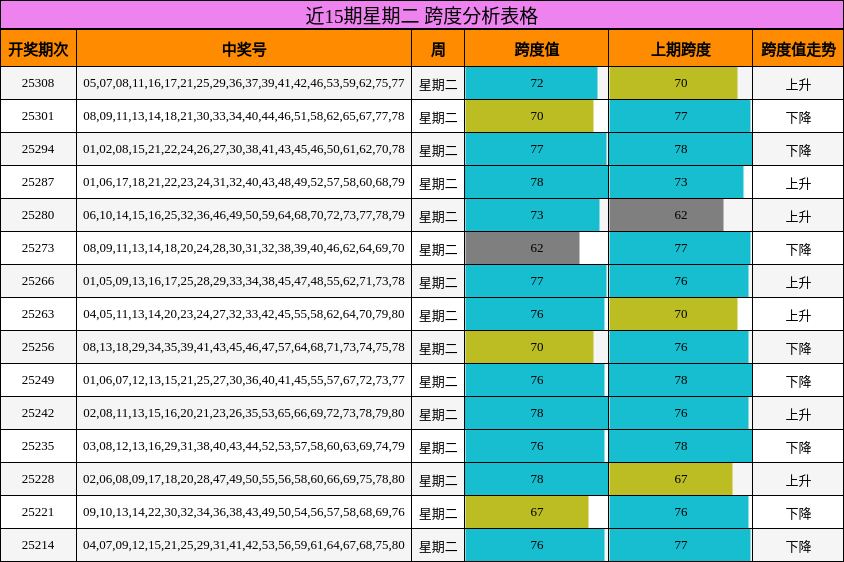Viewport: 844px width, 562px height.
Task: Click period number 25249
Action: click(x=38, y=380)
